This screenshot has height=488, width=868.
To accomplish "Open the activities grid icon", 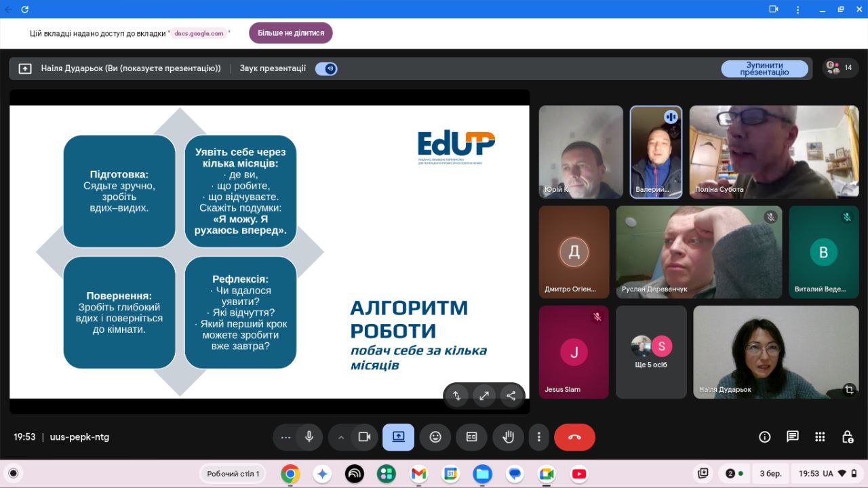I will click(820, 437).
